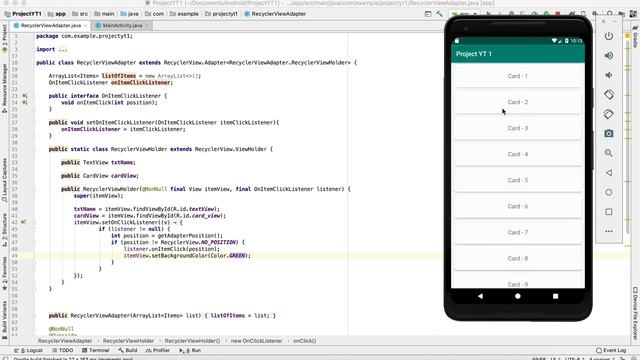Close the emulator toolbar window

[603, 21]
